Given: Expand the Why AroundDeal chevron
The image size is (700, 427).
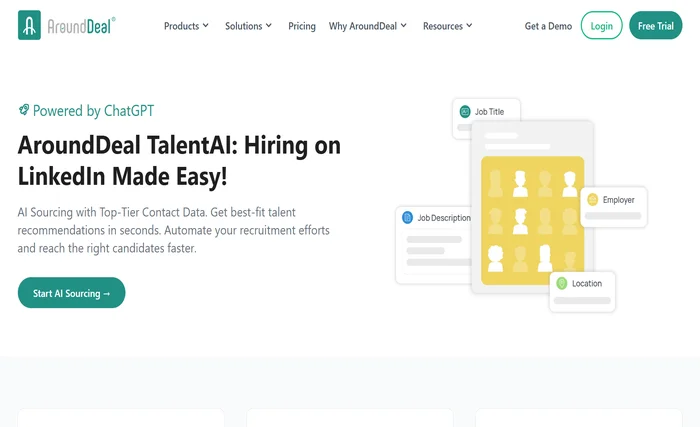Looking at the screenshot, I should coord(404,25).
